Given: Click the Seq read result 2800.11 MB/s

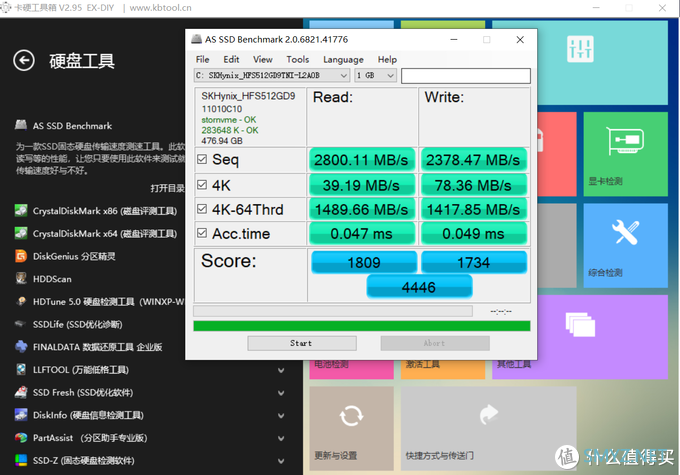Looking at the screenshot, I should click(x=362, y=160).
